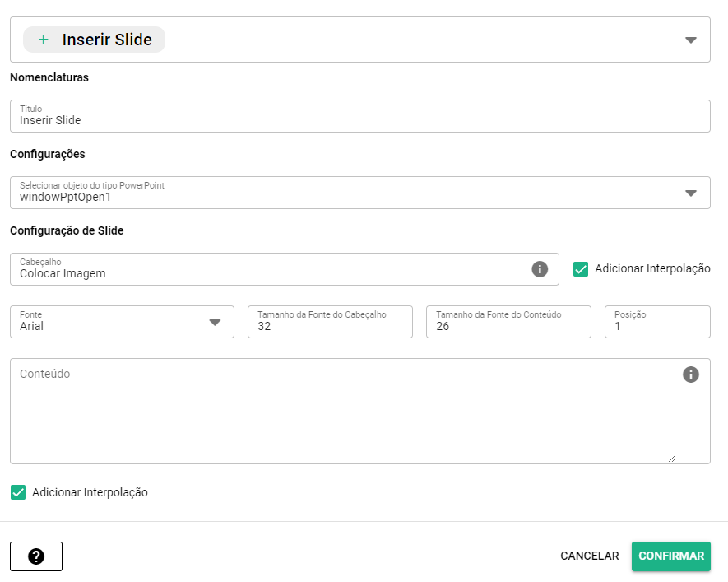Click the Tamanho da Fonte do Conteúdo field
The image size is (728, 582).
(x=508, y=326)
